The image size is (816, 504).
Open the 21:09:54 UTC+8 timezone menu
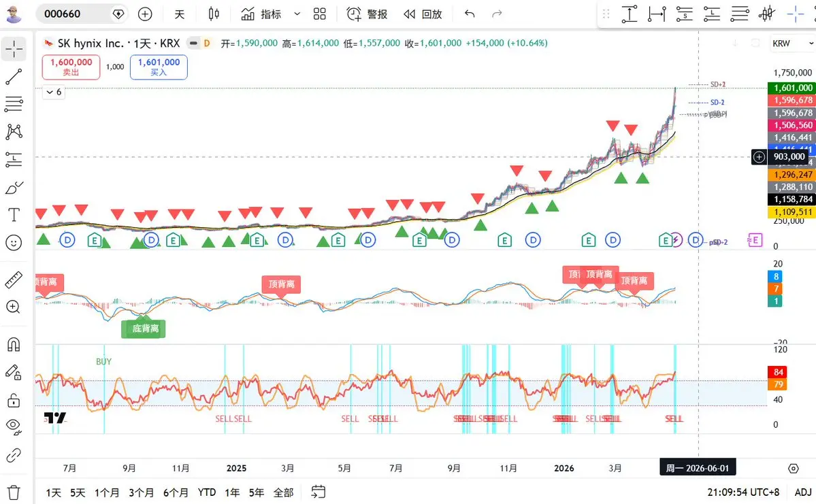[x=743, y=492]
